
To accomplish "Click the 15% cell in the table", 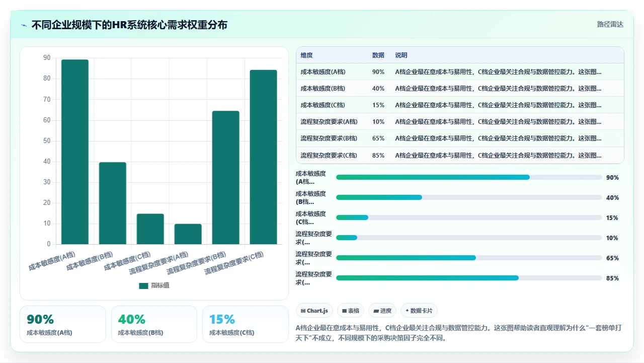I will tap(378, 105).
